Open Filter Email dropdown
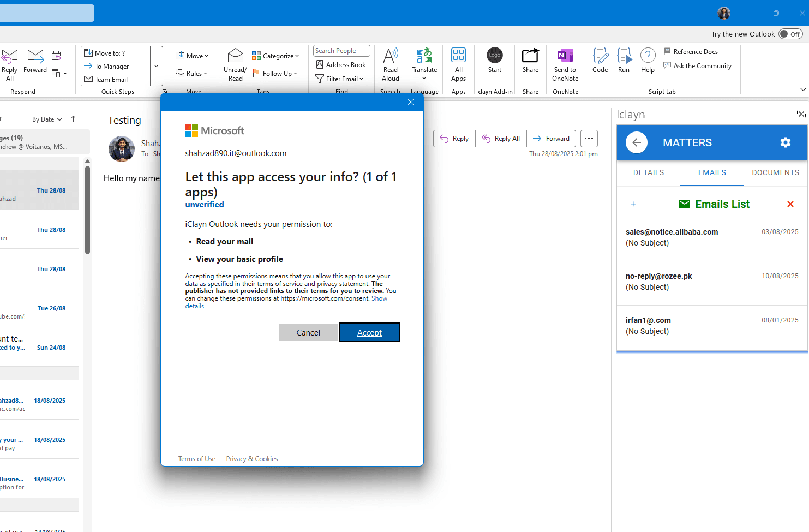 point(339,79)
